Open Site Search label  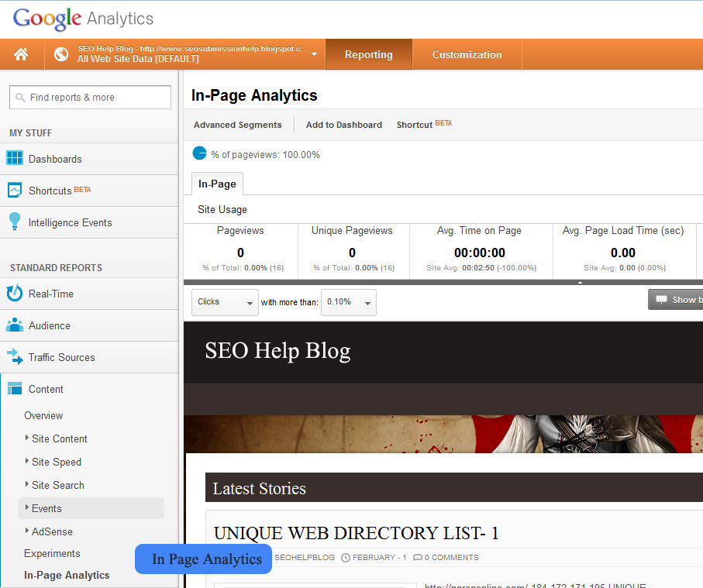point(58,486)
